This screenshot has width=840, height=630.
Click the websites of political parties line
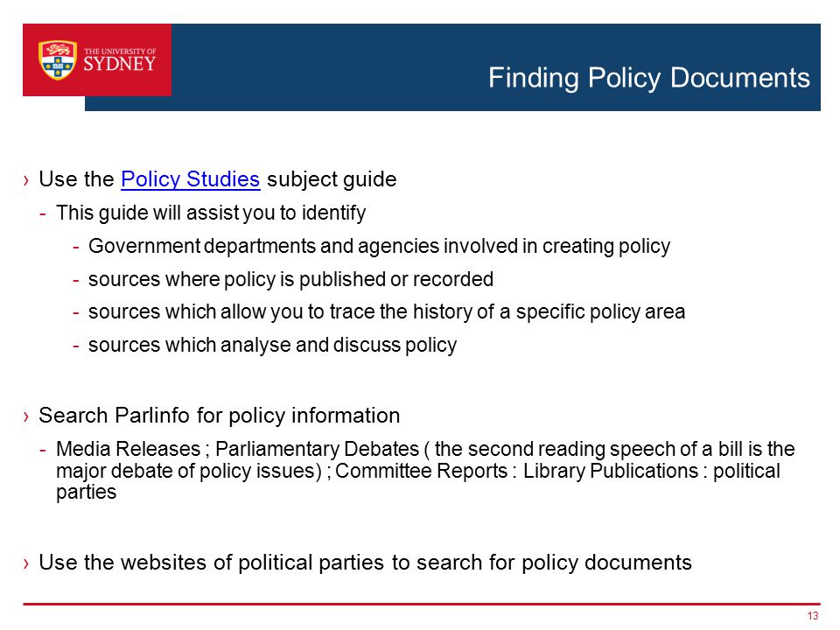366,563
